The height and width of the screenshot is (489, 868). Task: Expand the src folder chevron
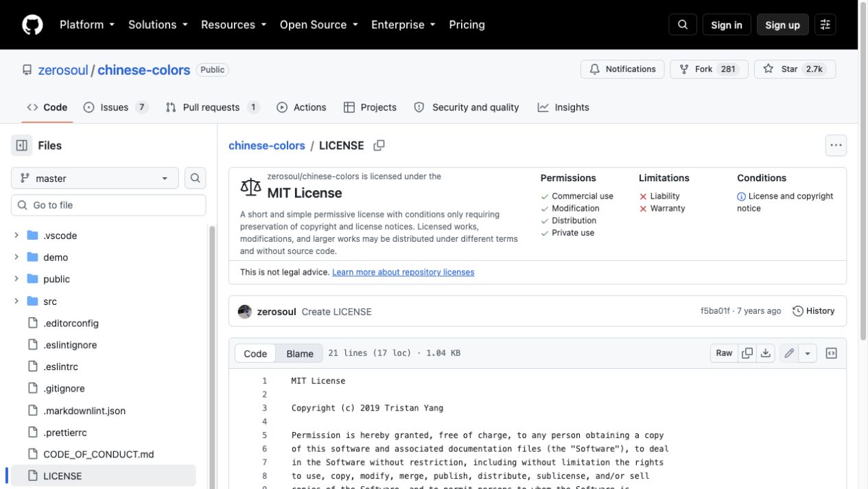click(16, 302)
